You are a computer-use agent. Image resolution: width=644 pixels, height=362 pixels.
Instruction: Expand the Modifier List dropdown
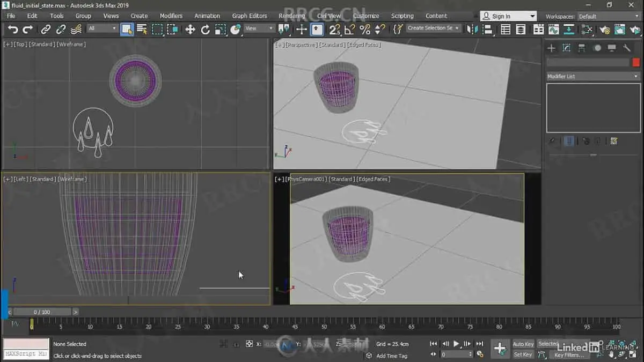click(593, 77)
